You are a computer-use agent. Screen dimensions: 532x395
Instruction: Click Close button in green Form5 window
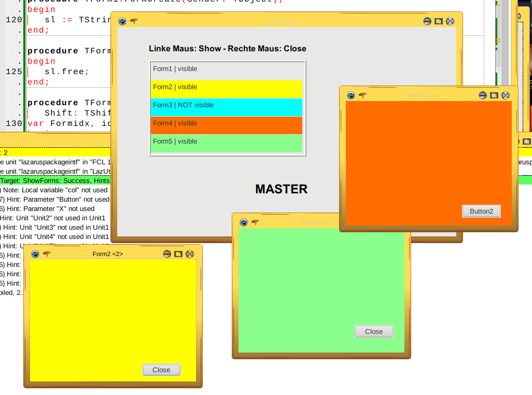(374, 332)
